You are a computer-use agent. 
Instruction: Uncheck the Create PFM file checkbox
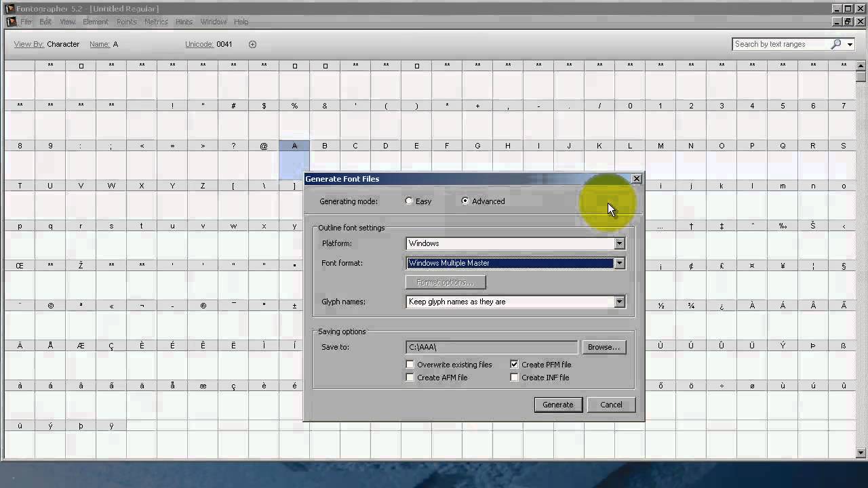[x=514, y=365]
